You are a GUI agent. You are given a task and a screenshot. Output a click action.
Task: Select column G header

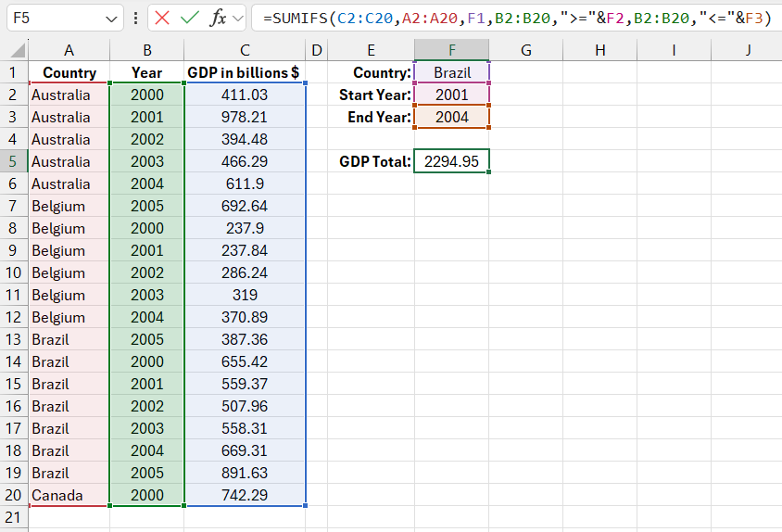[x=525, y=50]
